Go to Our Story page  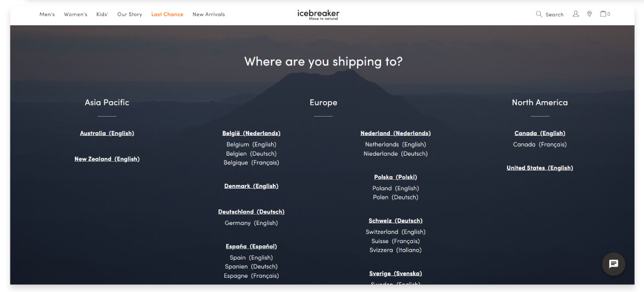130,14
